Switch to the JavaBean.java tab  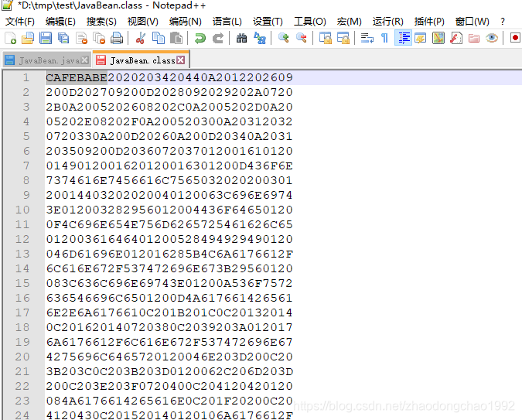click(49, 60)
